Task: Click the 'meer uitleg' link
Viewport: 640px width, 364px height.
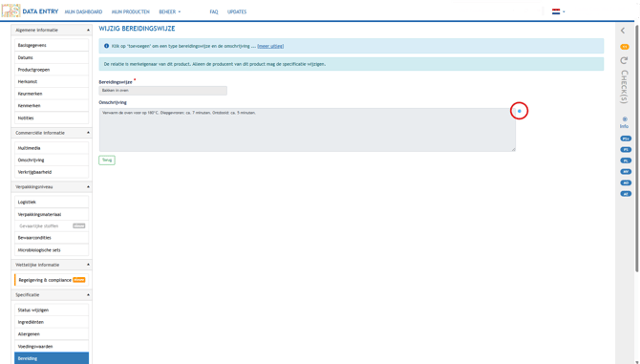Action: click(x=270, y=46)
